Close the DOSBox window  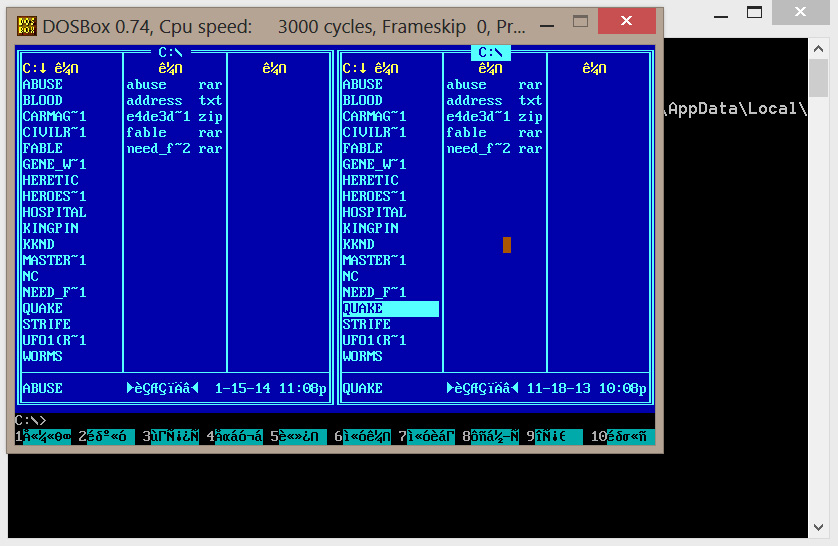click(x=626, y=21)
